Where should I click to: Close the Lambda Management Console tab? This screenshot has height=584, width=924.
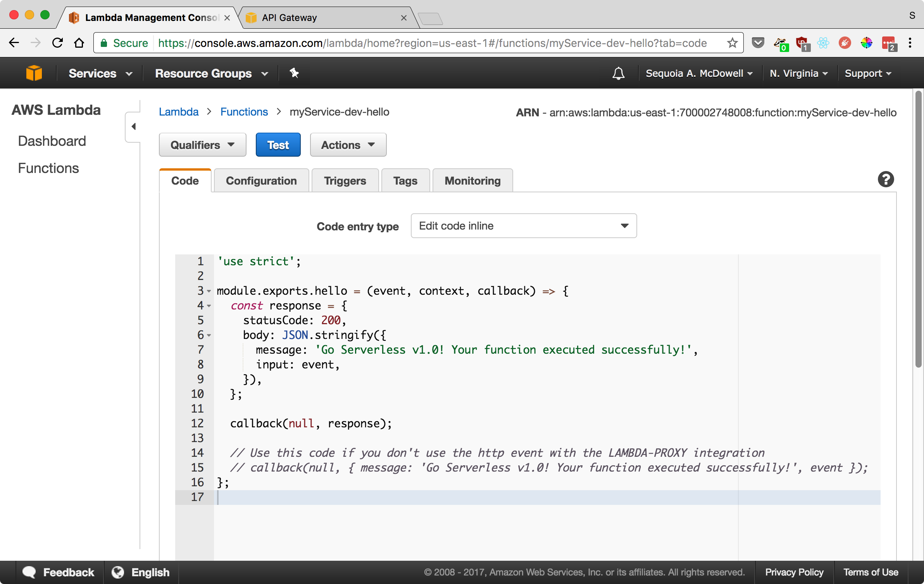click(227, 18)
